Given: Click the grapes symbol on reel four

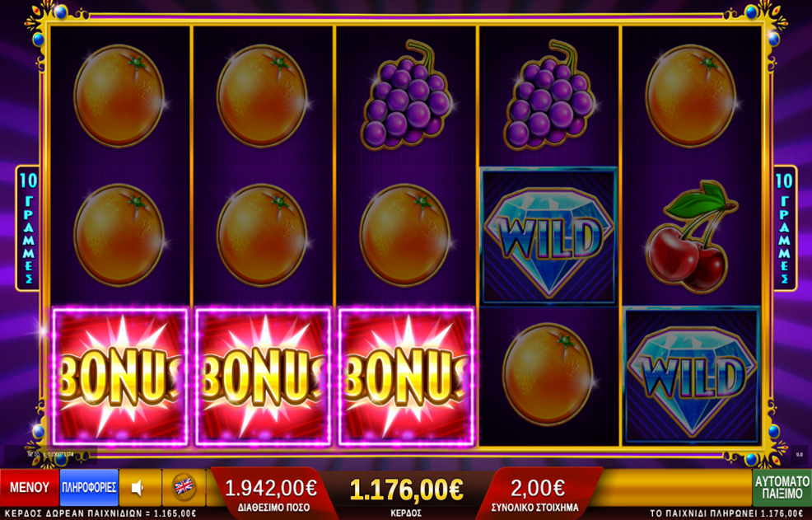Looking at the screenshot, I should 549,95.
